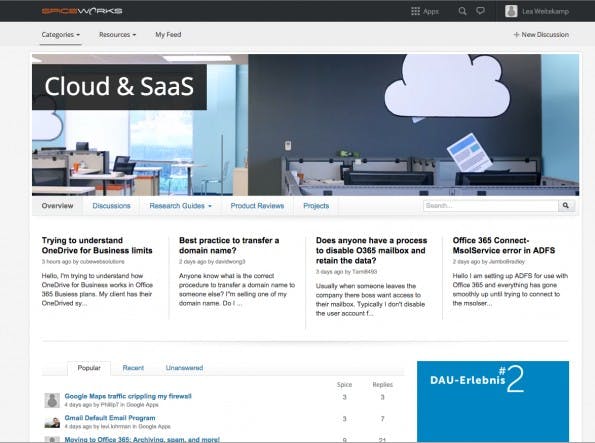The width and height of the screenshot is (595, 443).
Task: Open 'Best practice to transfer a domain name?'
Action: point(229,245)
